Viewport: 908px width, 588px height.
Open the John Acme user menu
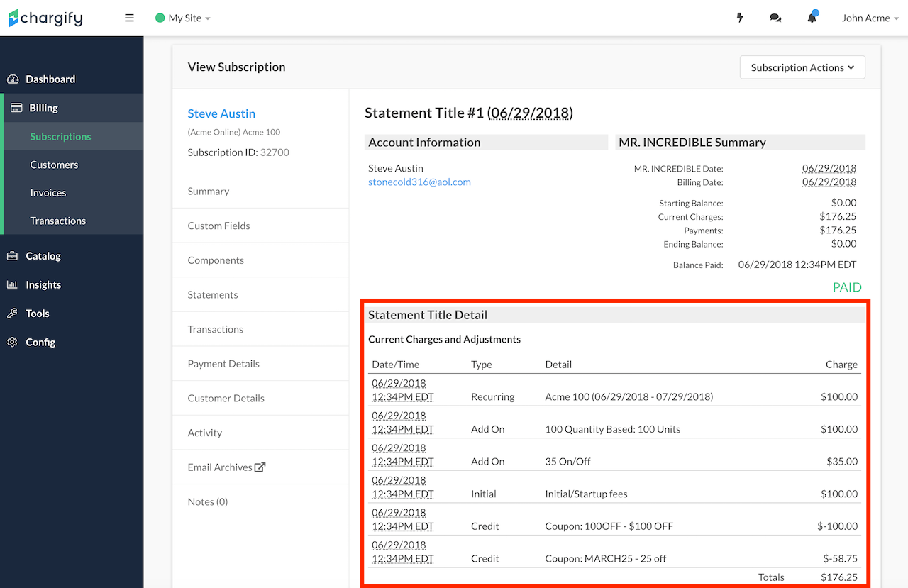pos(870,18)
